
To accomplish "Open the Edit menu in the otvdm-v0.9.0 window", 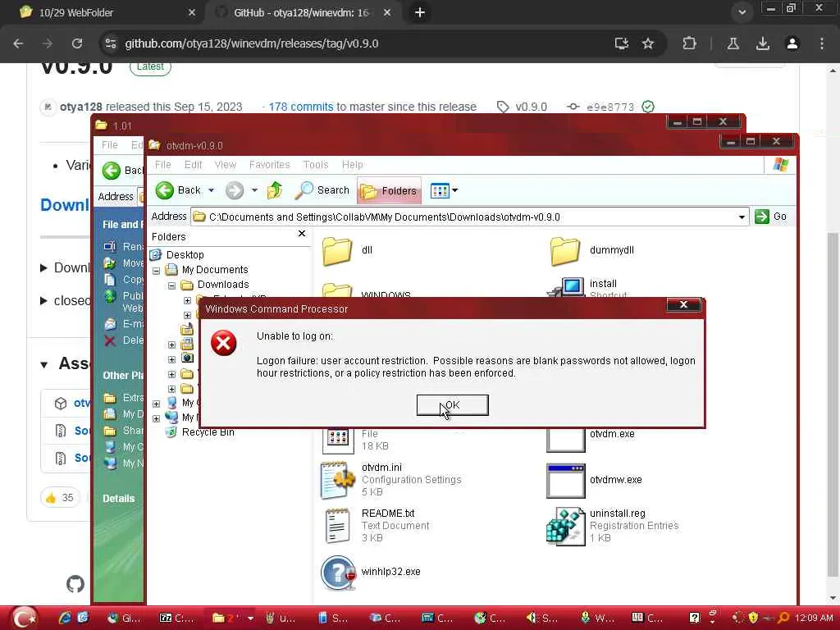I will [194, 164].
